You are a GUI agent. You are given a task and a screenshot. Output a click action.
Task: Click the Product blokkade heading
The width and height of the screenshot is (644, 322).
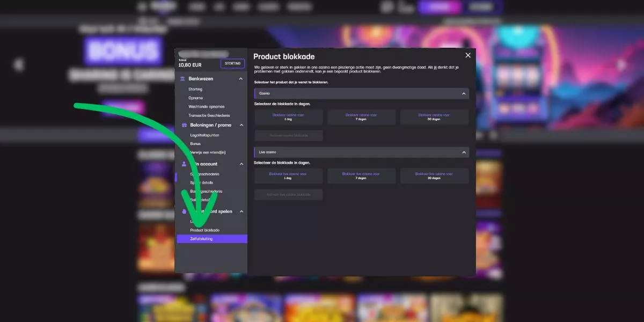pyautogui.click(x=284, y=56)
